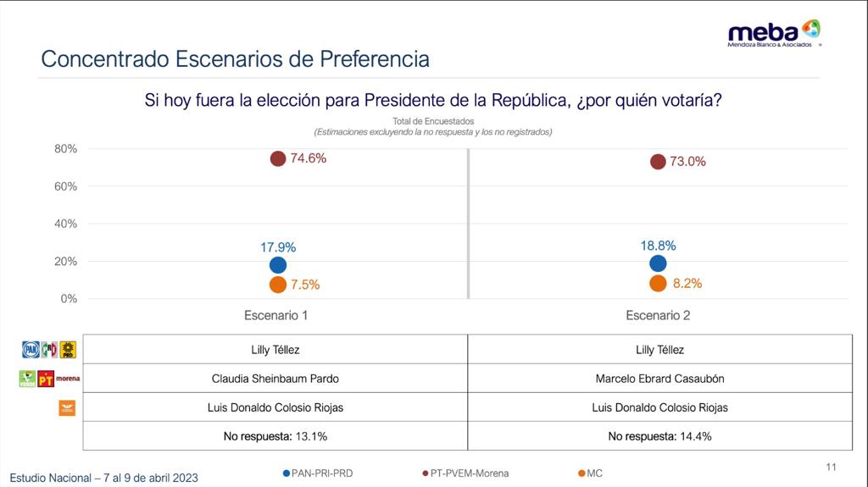This screenshot has height=487, width=868.
Task: Click the PRD yellow sun logo
Action: [68, 349]
